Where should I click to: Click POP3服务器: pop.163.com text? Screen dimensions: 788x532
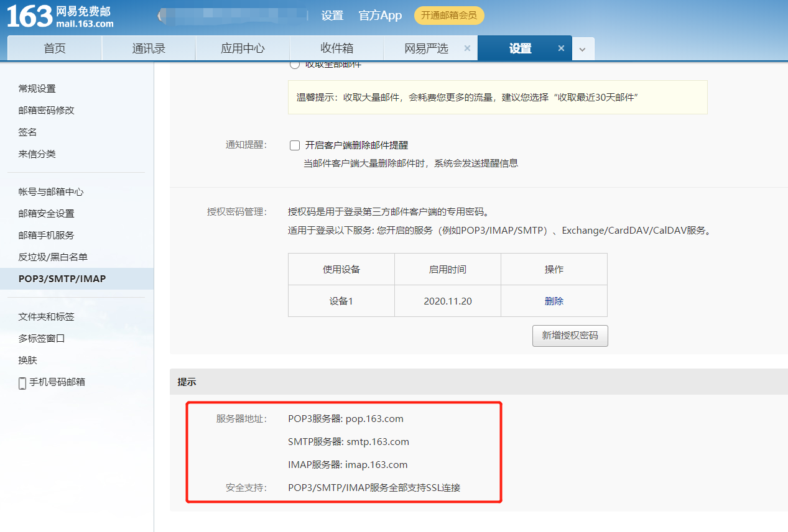346,419
